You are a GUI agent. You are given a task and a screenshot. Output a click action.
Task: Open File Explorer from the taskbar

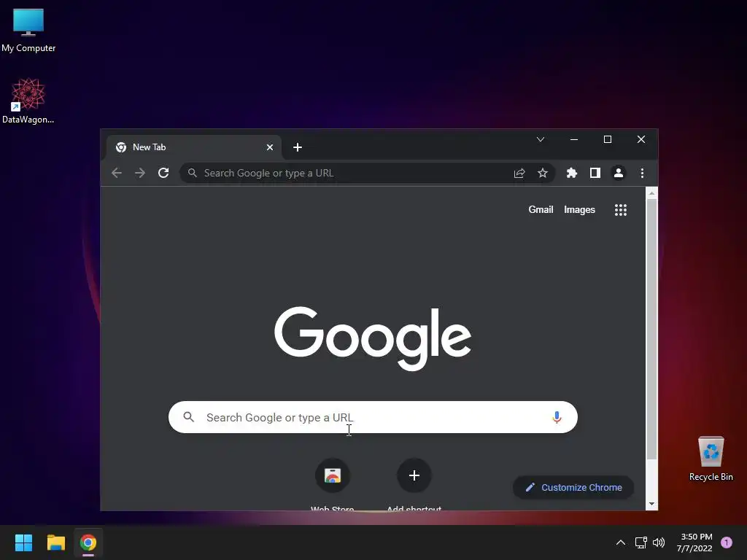point(55,542)
